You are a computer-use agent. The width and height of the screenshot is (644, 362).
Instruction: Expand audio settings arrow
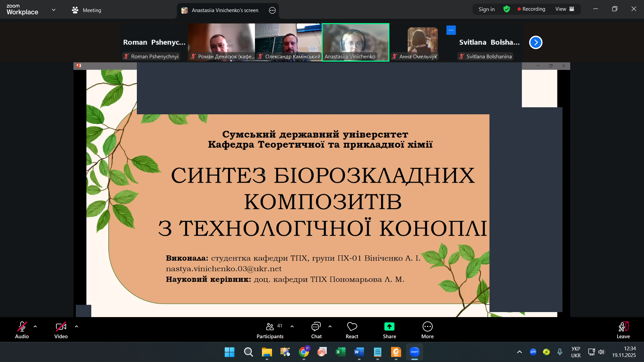[x=35, y=326]
